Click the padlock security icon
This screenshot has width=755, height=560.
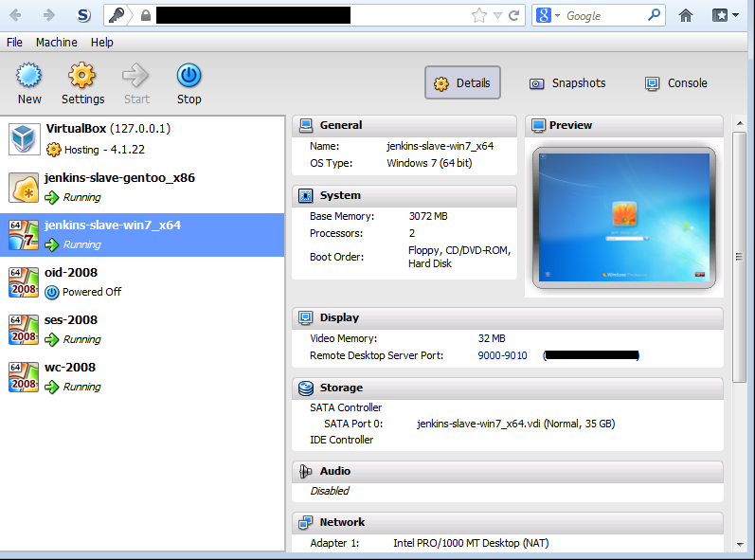pyautogui.click(x=146, y=16)
